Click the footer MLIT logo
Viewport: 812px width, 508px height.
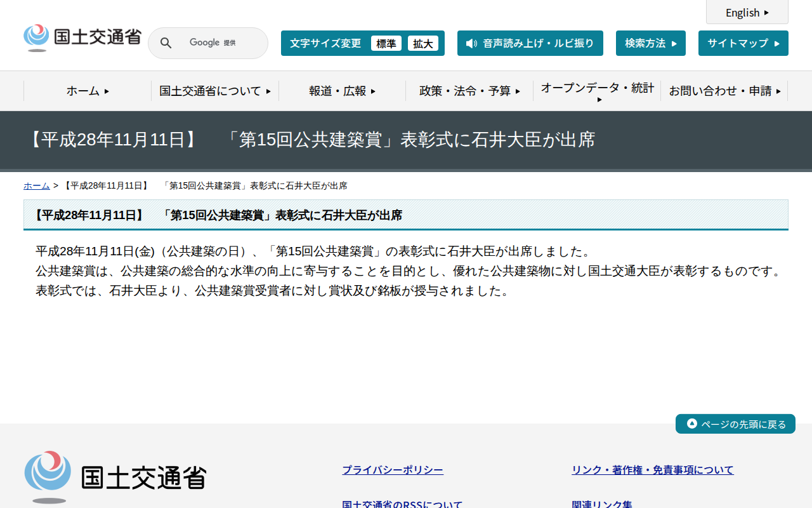point(115,477)
